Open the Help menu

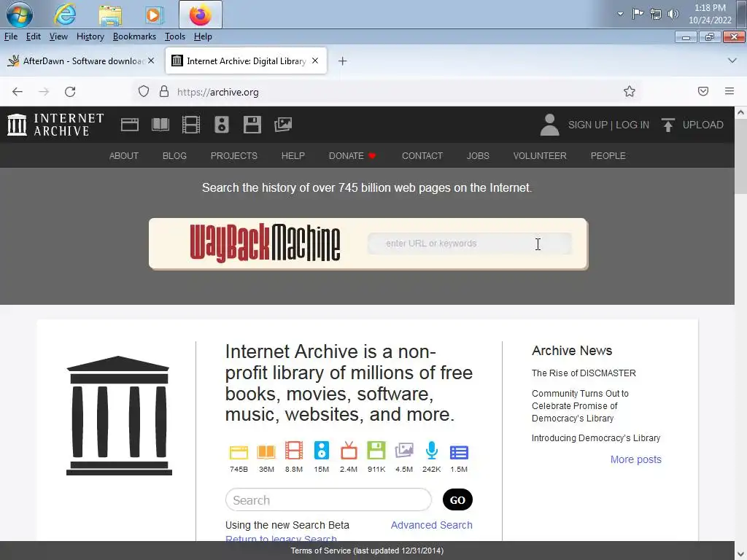coord(203,36)
